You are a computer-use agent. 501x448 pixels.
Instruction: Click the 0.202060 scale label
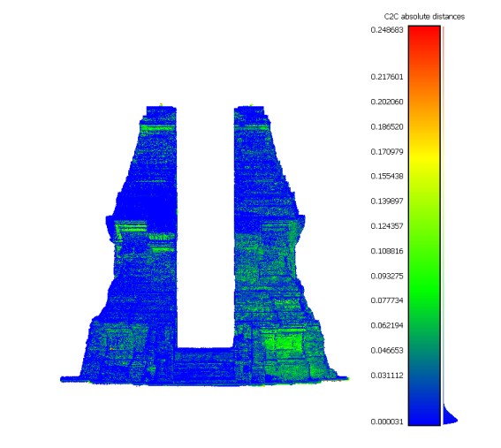point(387,102)
